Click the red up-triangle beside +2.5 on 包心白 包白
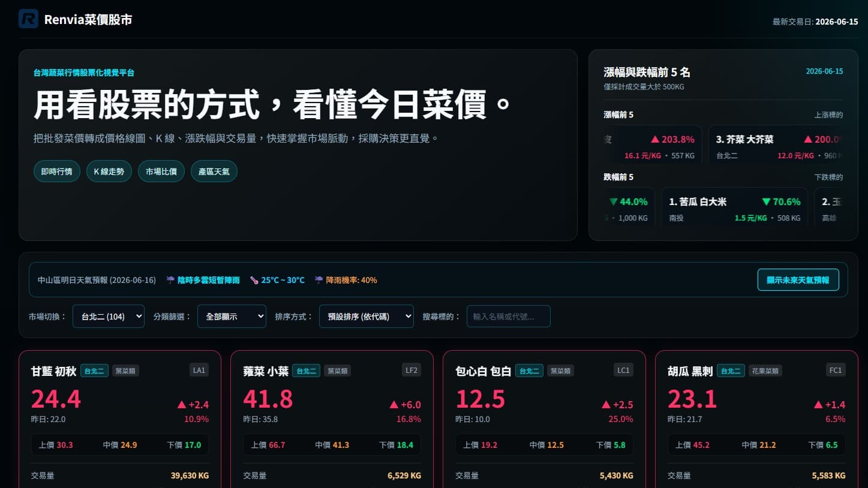This screenshot has width=868, height=488. (606, 405)
